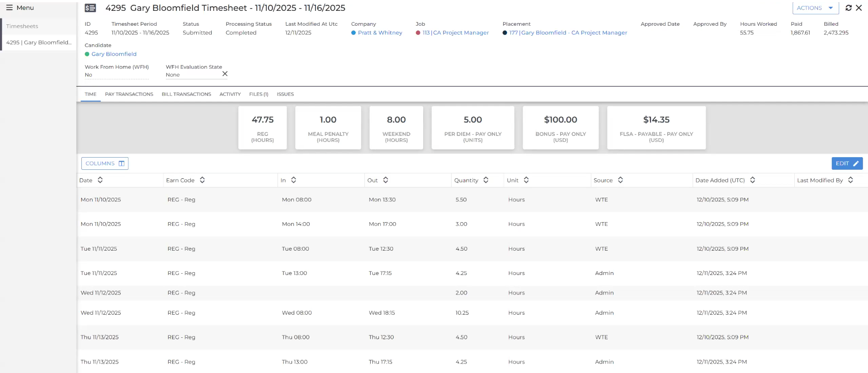Open Gary Bloomfield candidate link
The width and height of the screenshot is (868, 373).
click(114, 54)
